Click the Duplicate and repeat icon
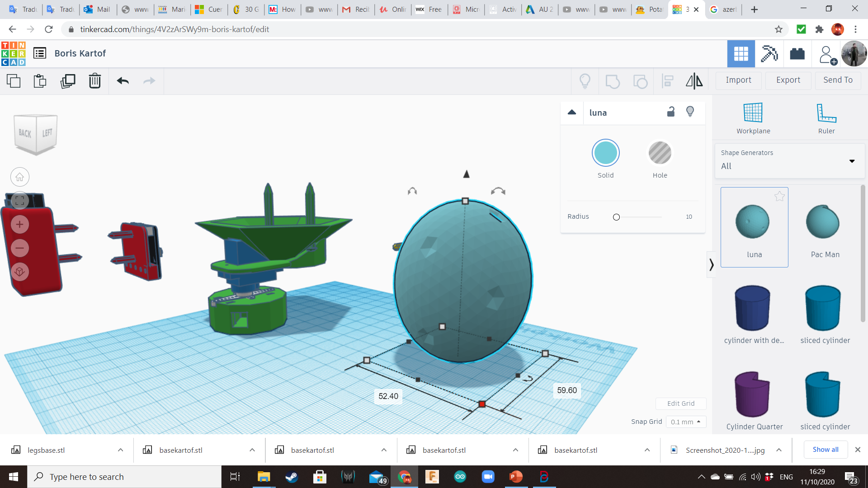The width and height of the screenshot is (868, 488). click(x=68, y=81)
